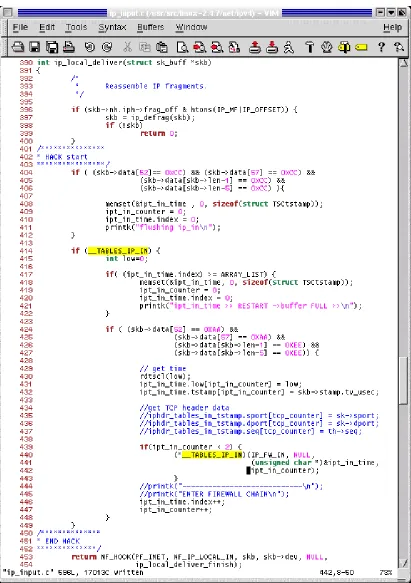Open the Buffers menu
Screen dimensions: 411x583
click(151, 28)
